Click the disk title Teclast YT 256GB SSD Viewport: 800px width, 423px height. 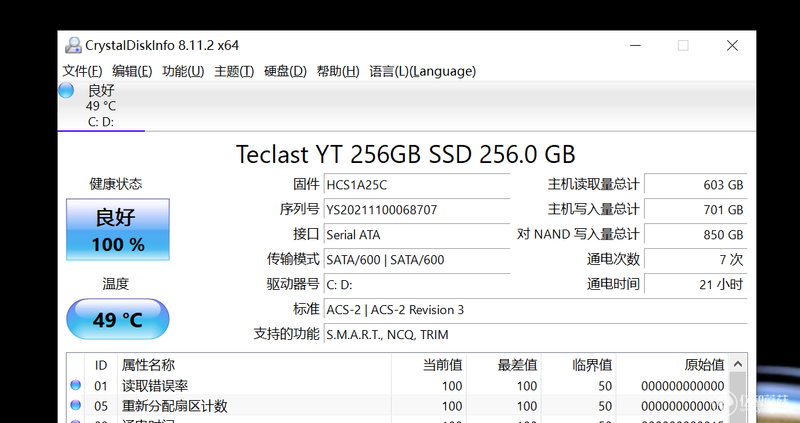[x=406, y=154]
